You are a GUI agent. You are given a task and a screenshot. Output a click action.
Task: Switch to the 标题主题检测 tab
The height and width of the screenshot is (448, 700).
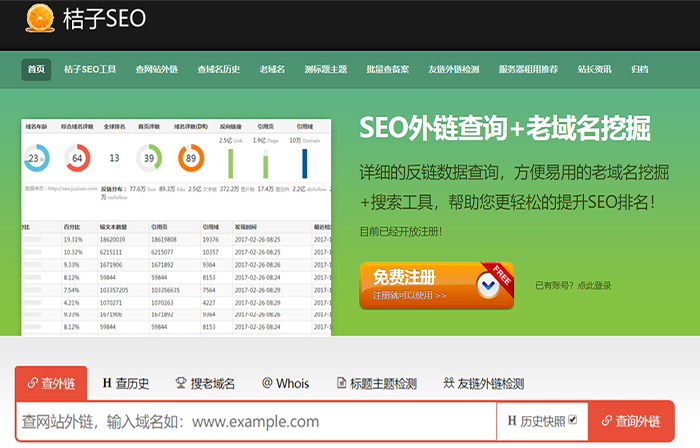point(377,383)
